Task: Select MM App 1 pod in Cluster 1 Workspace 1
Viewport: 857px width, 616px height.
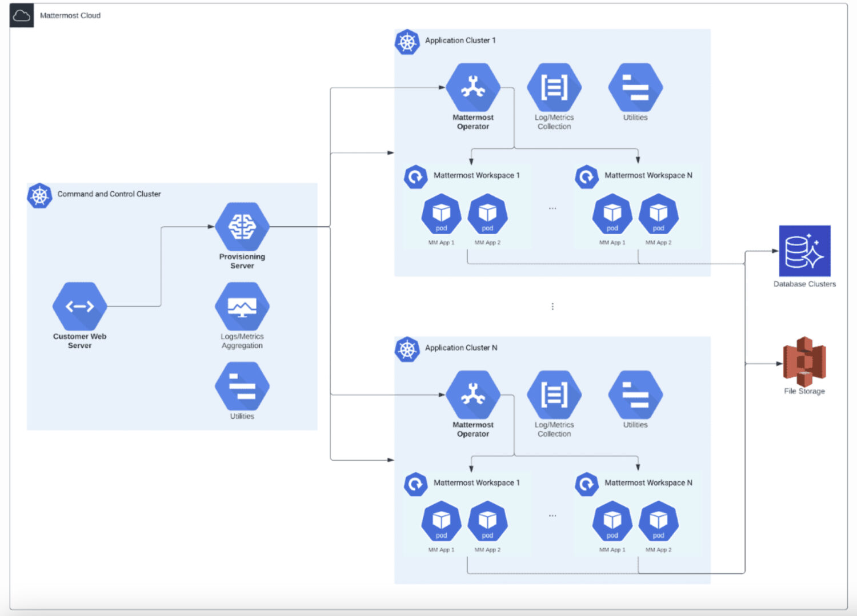Action: pyautogui.click(x=441, y=215)
